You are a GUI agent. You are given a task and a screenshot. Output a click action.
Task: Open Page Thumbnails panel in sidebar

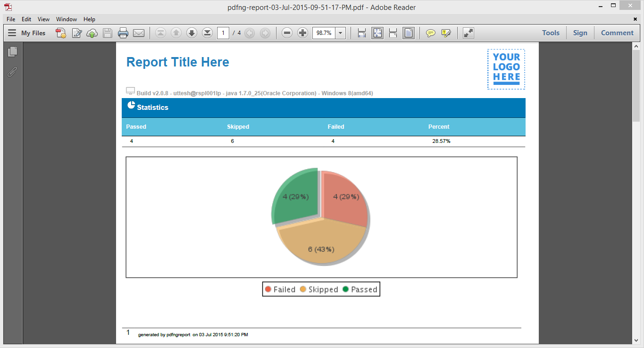[13, 52]
